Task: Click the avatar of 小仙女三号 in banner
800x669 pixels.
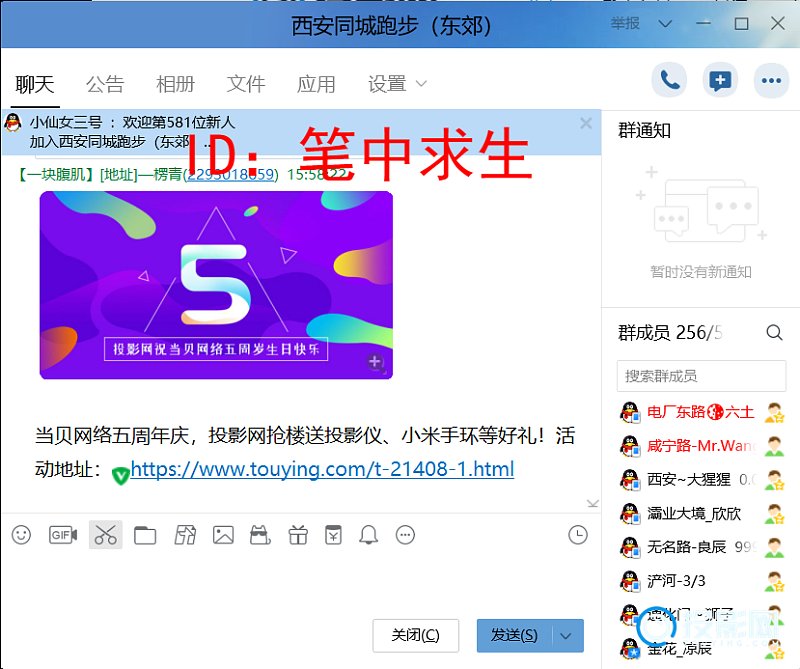Action: click(13, 123)
